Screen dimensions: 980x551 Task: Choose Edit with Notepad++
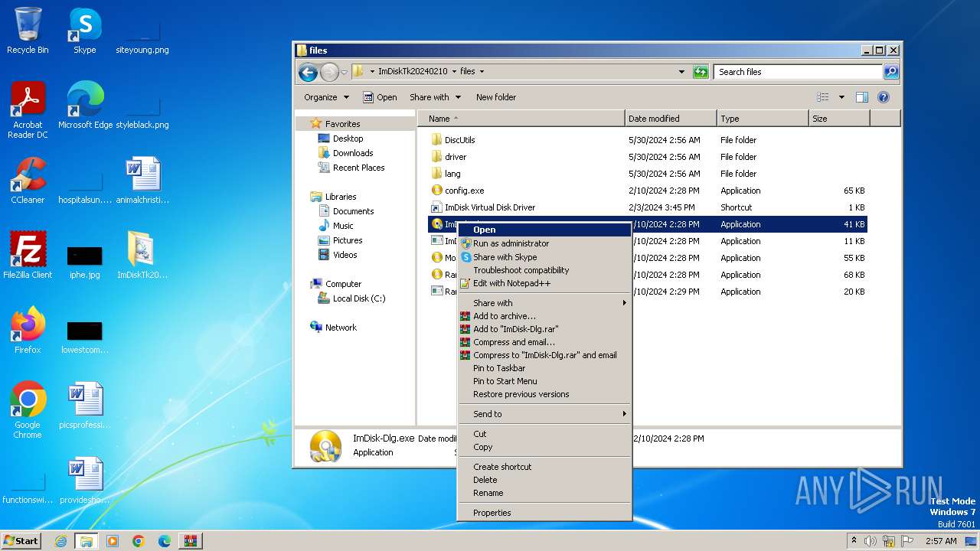tap(544, 283)
